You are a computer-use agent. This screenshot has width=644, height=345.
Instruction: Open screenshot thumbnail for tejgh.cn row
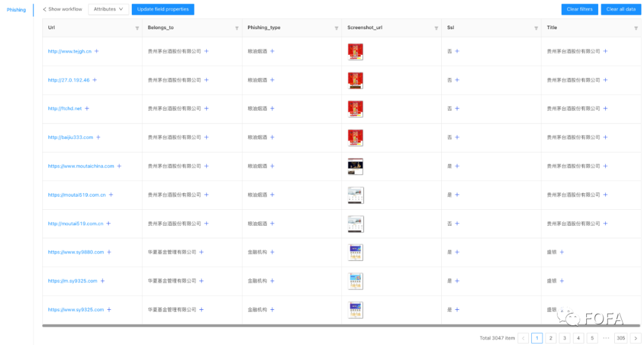[x=355, y=52]
